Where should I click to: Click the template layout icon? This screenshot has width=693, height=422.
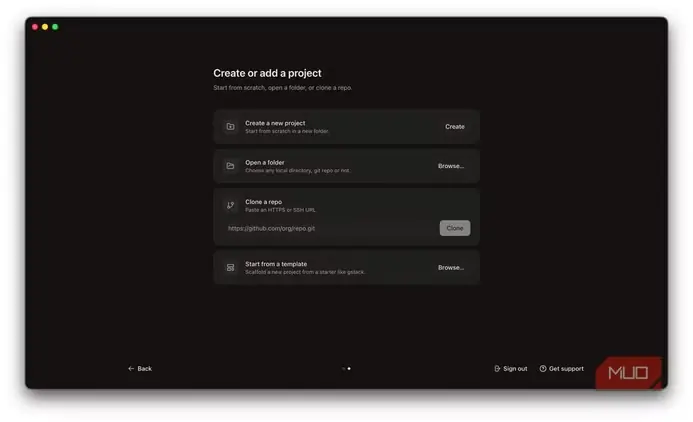(x=230, y=268)
